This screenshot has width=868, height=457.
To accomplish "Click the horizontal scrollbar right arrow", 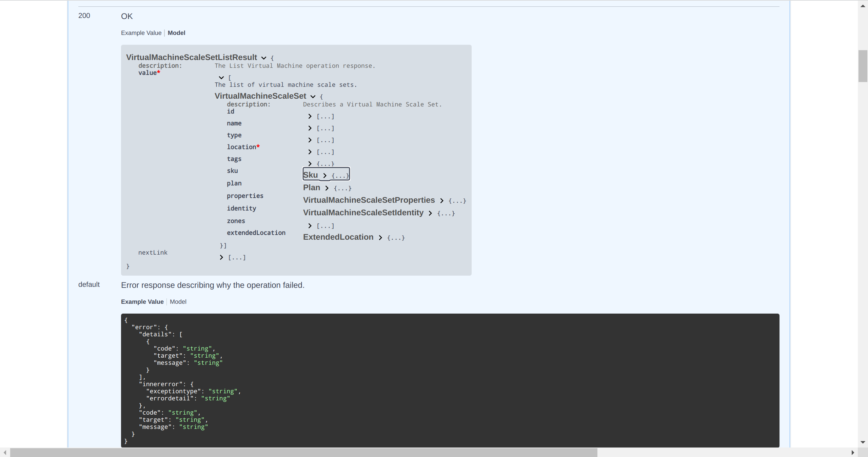I will (853, 453).
